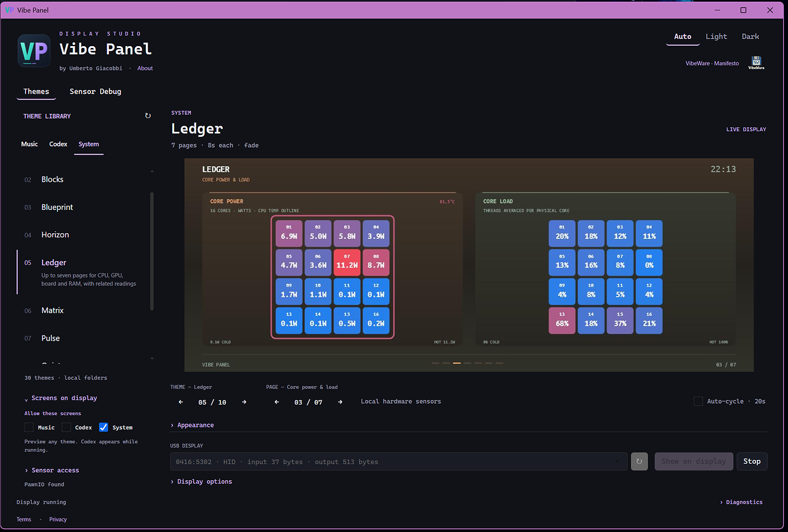
Task: Collapse Screens on display section
Action: point(61,398)
